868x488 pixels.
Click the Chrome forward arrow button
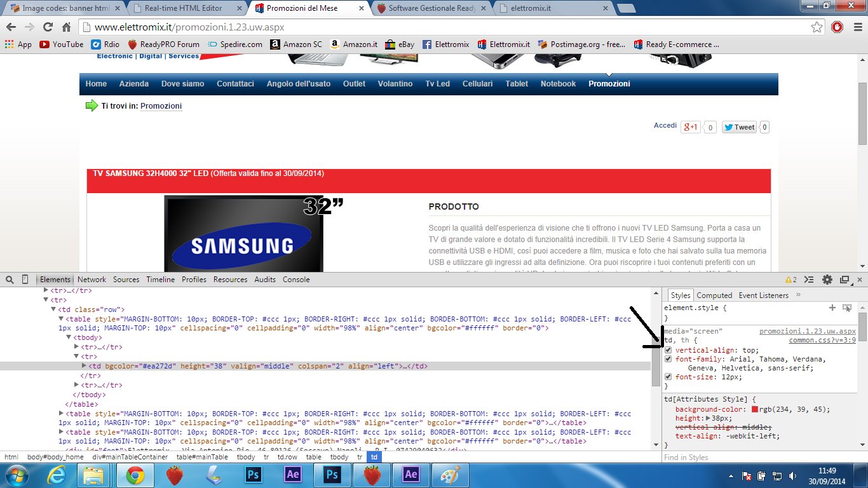coord(29,27)
